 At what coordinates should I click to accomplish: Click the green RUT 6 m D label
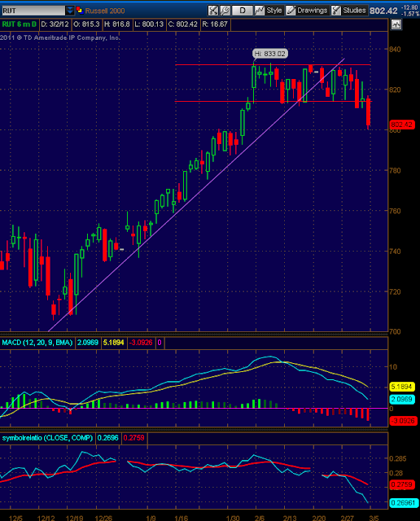click(x=20, y=24)
